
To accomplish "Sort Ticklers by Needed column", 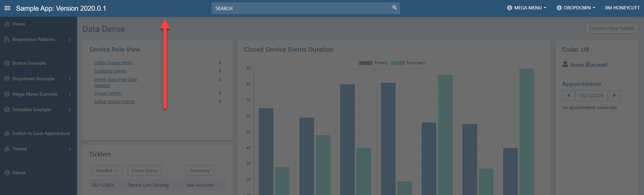I will point(107,170).
